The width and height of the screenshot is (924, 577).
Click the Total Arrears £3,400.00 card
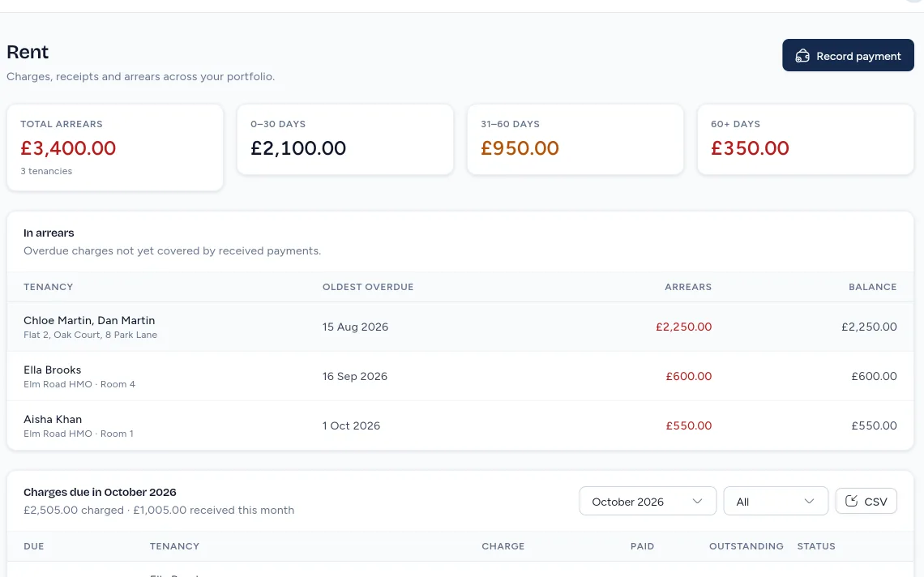(x=115, y=147)
